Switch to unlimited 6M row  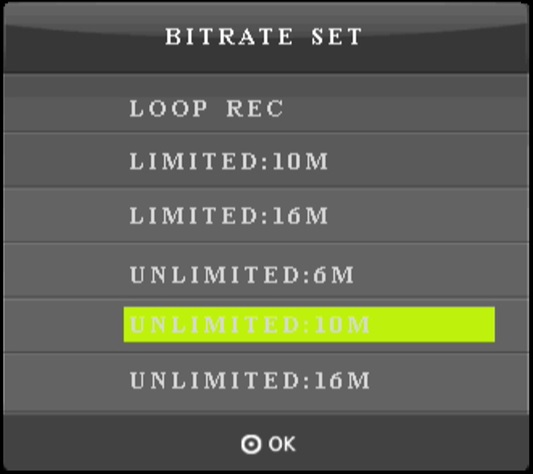click(x=266, y=271)
